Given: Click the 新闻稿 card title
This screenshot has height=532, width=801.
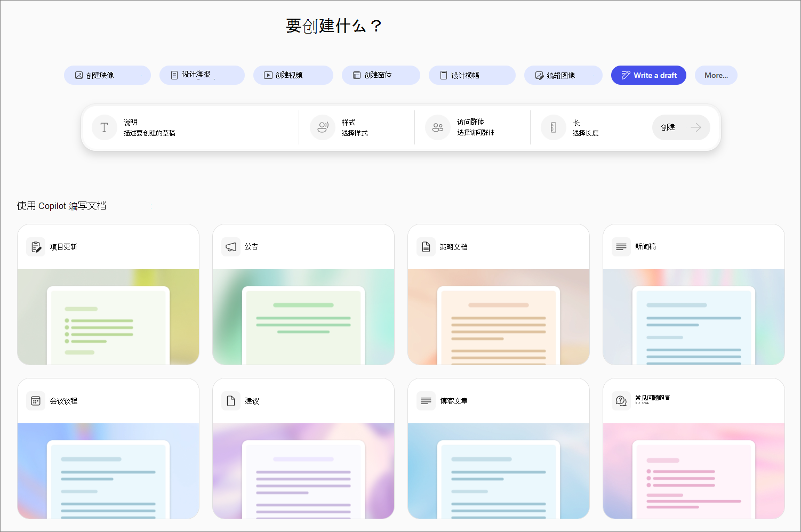Looking at the screenshot, I should (645, 246).
